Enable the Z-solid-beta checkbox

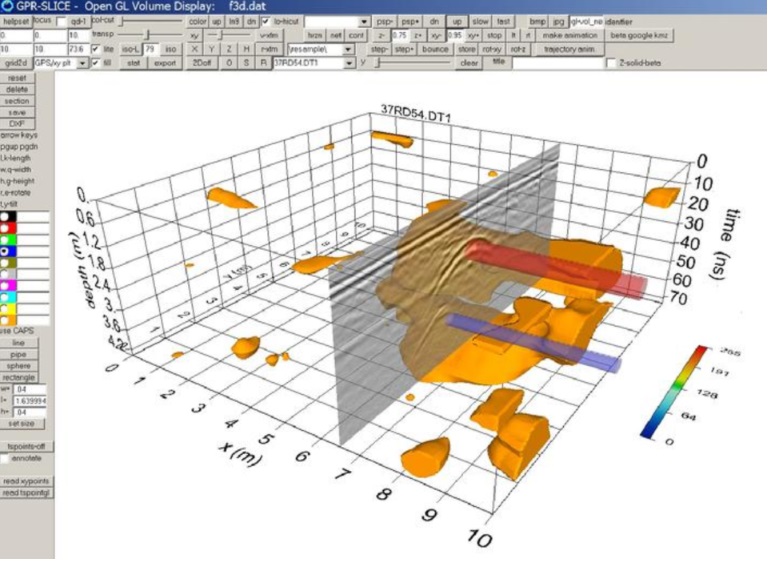[611, 63]
